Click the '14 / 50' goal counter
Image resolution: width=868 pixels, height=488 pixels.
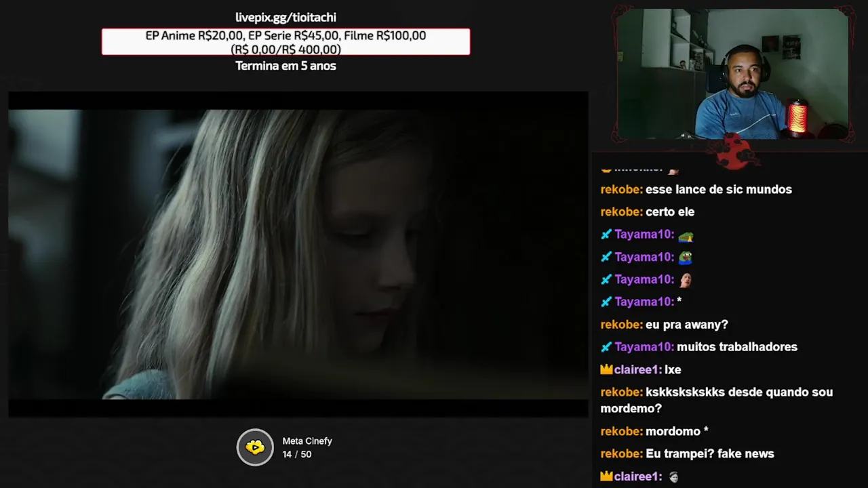(x=297, y=455)
